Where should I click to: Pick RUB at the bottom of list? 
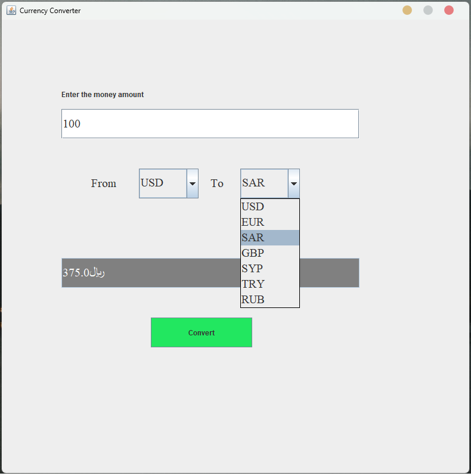click(269, 300)
